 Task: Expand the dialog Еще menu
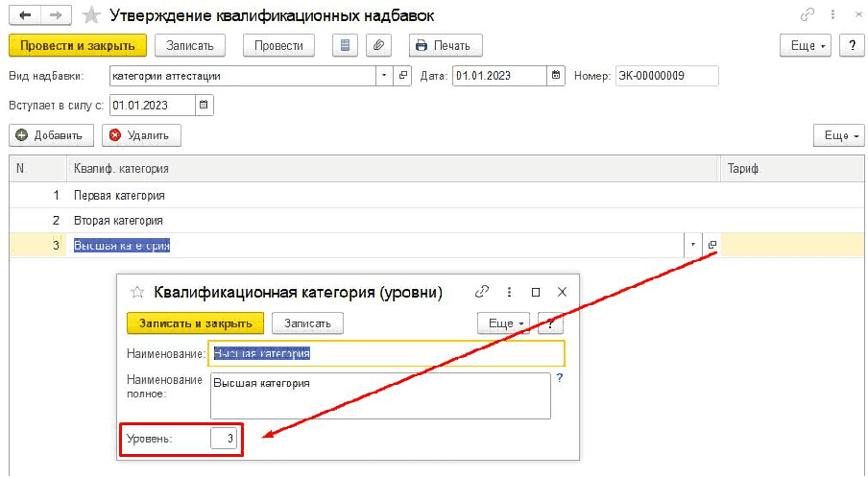pos(503,323)
